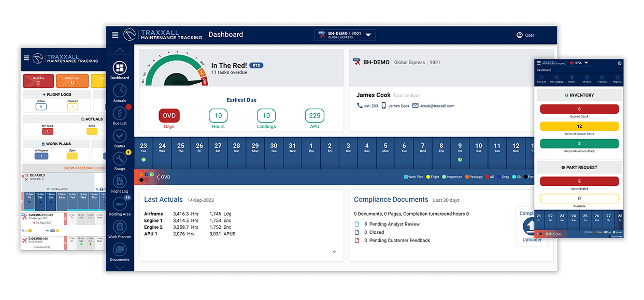Viewport: 644px width, 300px height.
Task: Click the Pending Analyst Review document icon
Action: click(356, 224)
